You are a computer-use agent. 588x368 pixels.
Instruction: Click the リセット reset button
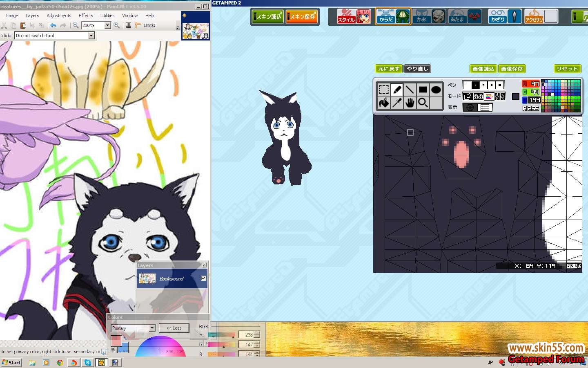coord(567,69)
